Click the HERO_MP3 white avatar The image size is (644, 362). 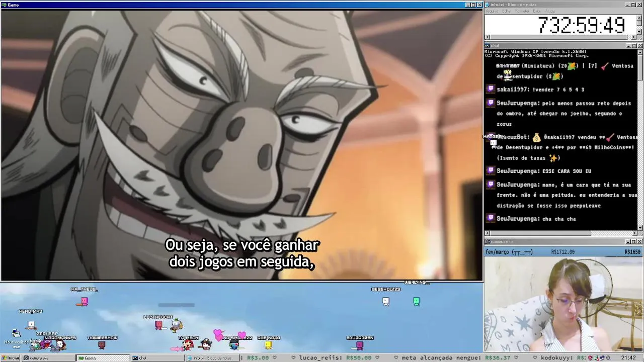pyautogui.click(x=31, y=325)
